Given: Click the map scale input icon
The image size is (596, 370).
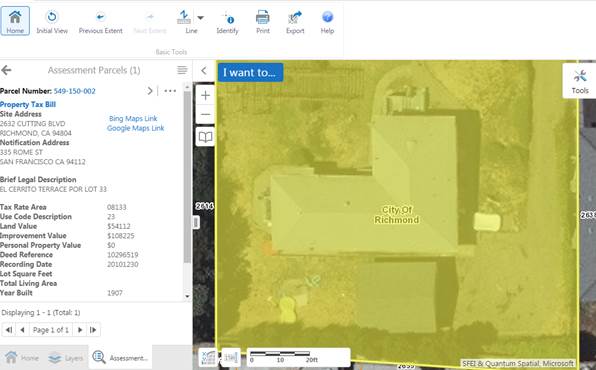Looking at the screenshot, I should click(230, 357).
